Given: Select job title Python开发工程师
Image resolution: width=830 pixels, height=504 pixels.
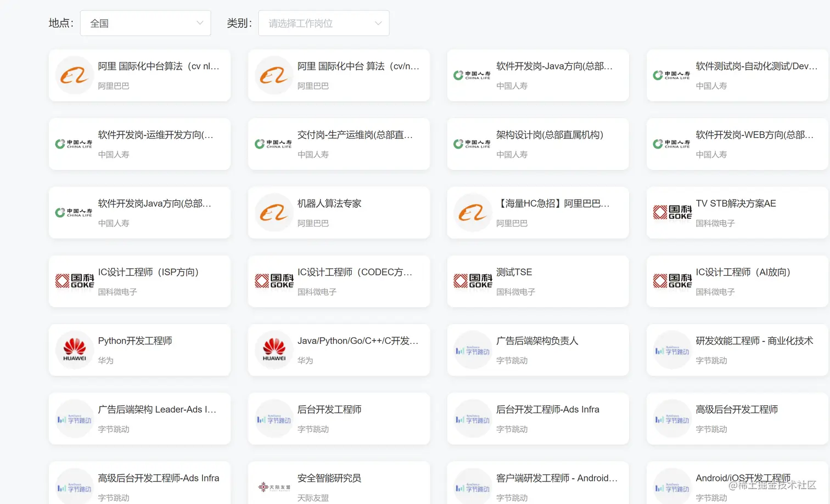Looking at the screenshot, I should coord(135,341).
